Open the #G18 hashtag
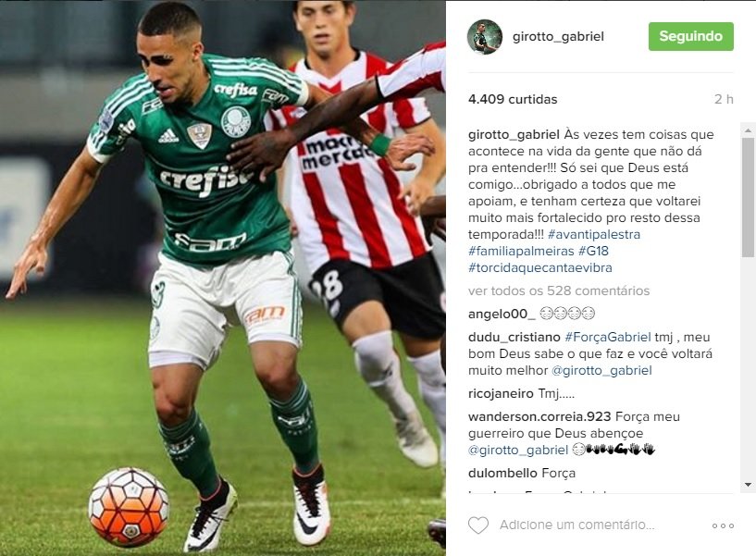This screenshot has width=756, height=556. [x=593, y=252]
